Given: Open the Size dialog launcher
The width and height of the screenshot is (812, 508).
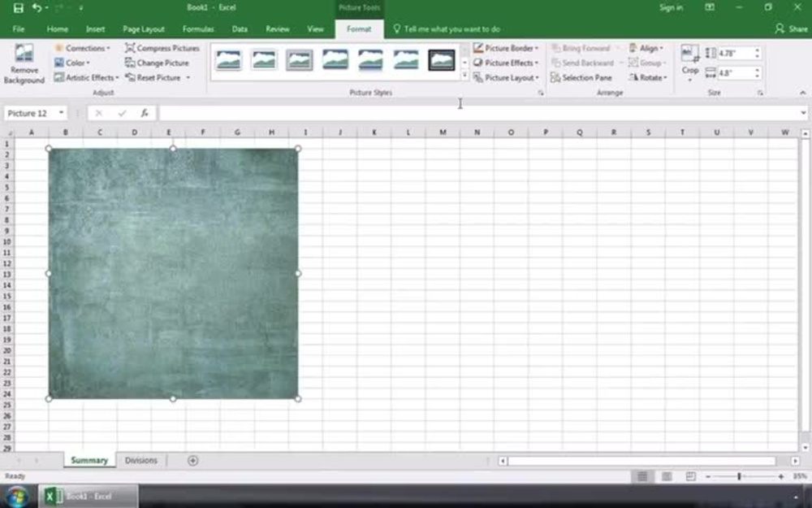Looking at the screenshot, I should click(x=760, y=93).
